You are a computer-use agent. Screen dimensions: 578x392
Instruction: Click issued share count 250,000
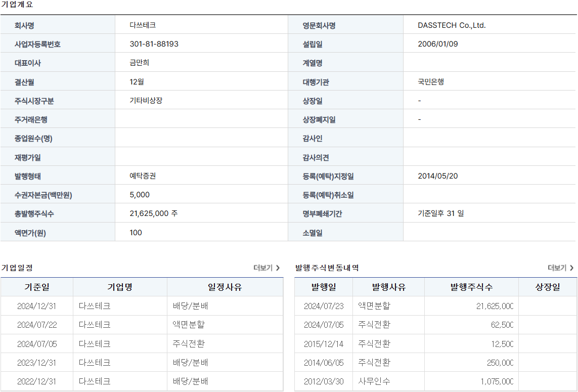[500, 363]
